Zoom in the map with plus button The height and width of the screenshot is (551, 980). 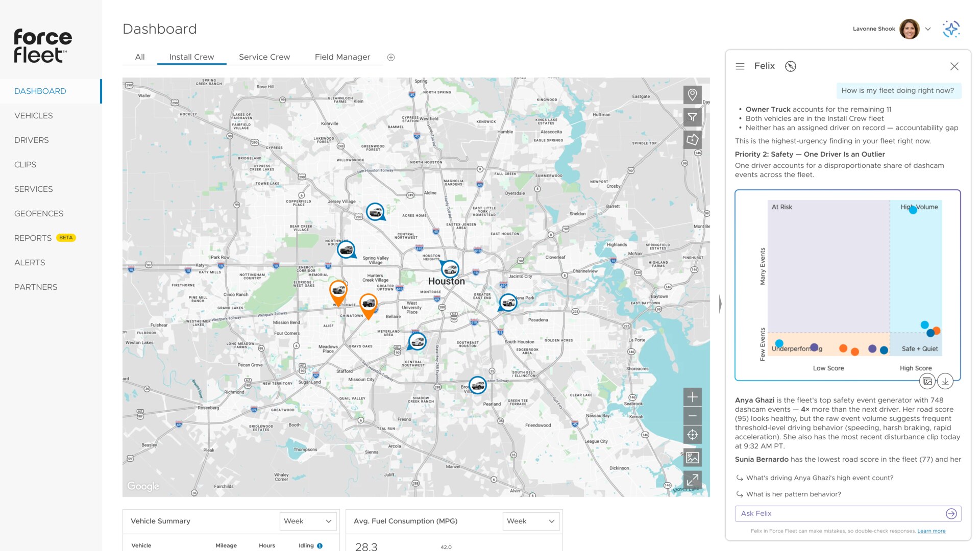coord(693,397)
